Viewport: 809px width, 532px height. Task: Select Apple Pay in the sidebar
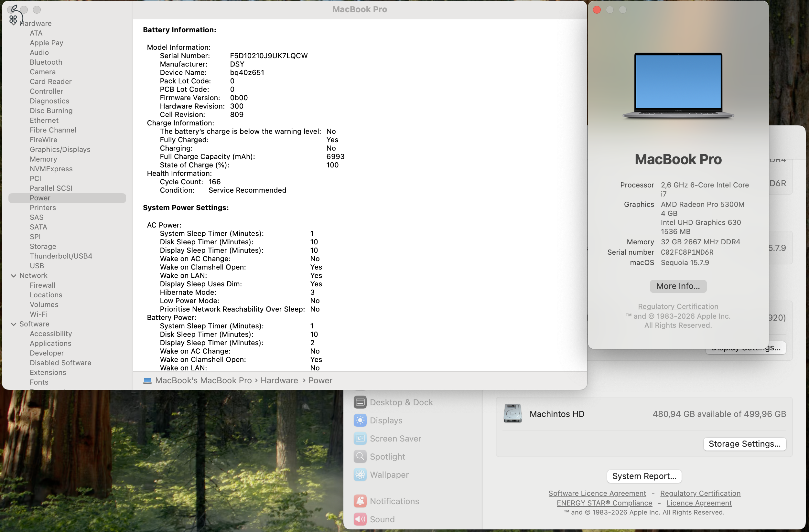pyautogui.click(x=47, y=43)
